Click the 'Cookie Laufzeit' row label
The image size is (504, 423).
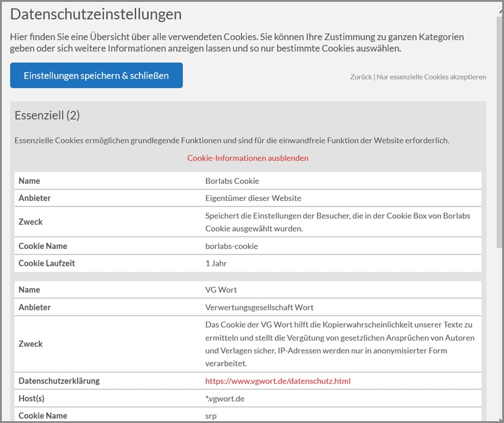click(47, 263)
